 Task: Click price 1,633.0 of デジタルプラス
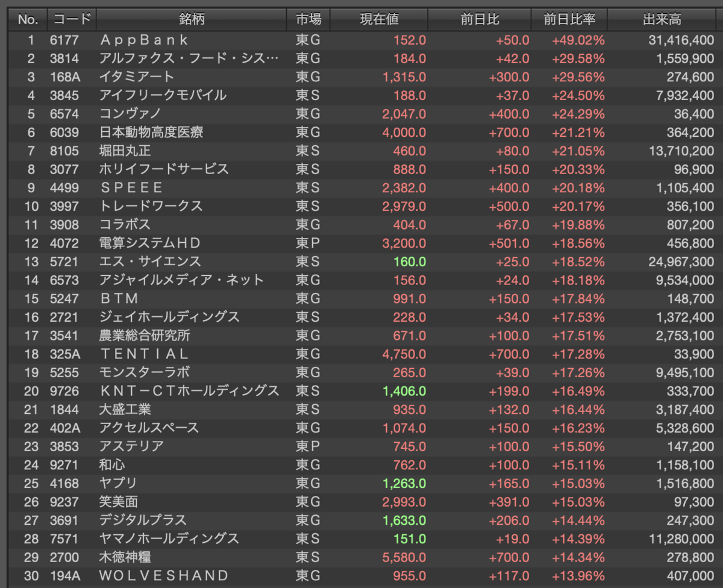point(404,520)
